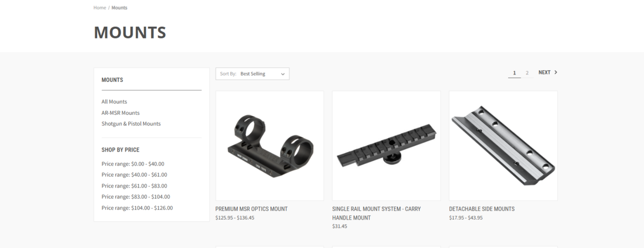Open Detachable Side Mounts product image
This screenshot has width=644, height=248.
point(503,146)
